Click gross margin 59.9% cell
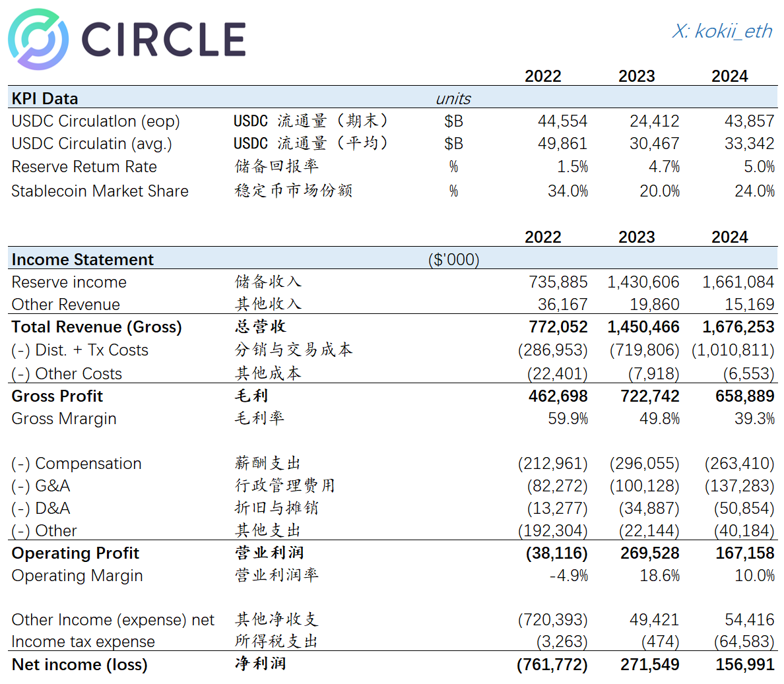 click(x=568, y=418)
